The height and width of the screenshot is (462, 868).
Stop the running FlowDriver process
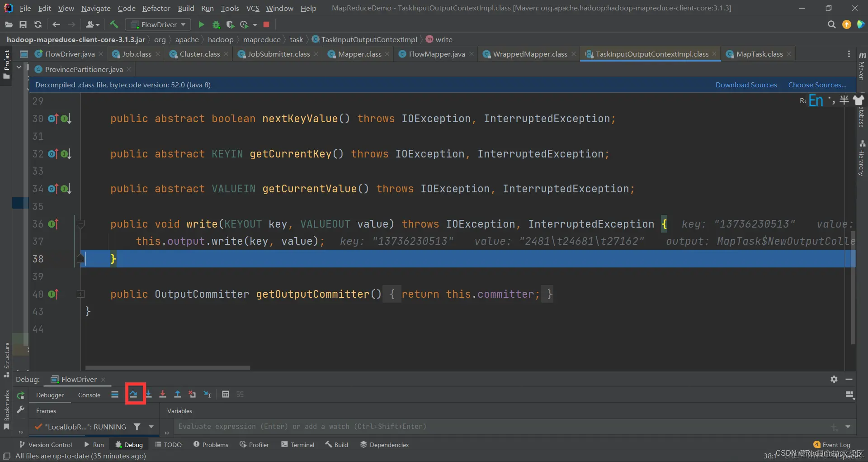coord(266,24)
